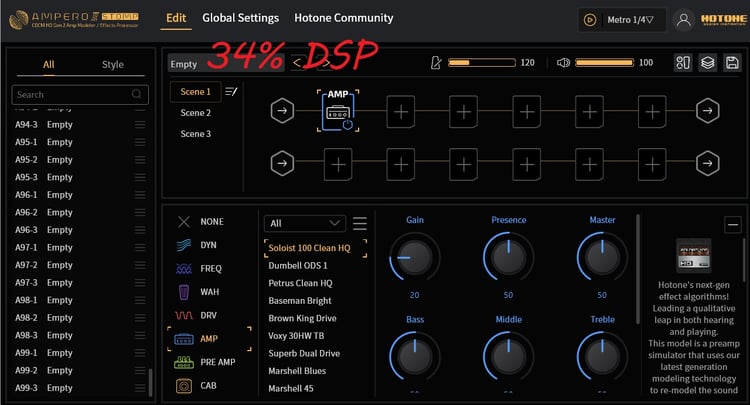The image size is (750, 405).
Task: Select Marshell Blues amp model
Action: pyautogui.click(x=297, y=371)
